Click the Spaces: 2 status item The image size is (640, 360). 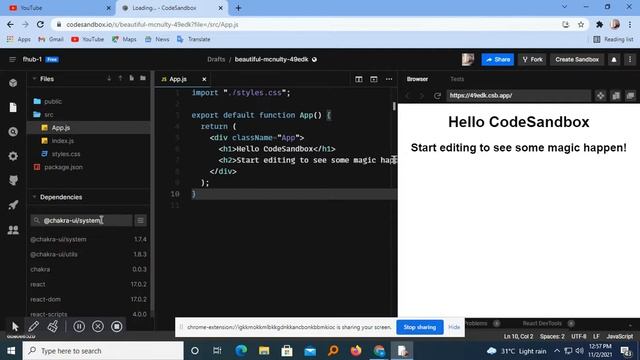click(552, 337)
